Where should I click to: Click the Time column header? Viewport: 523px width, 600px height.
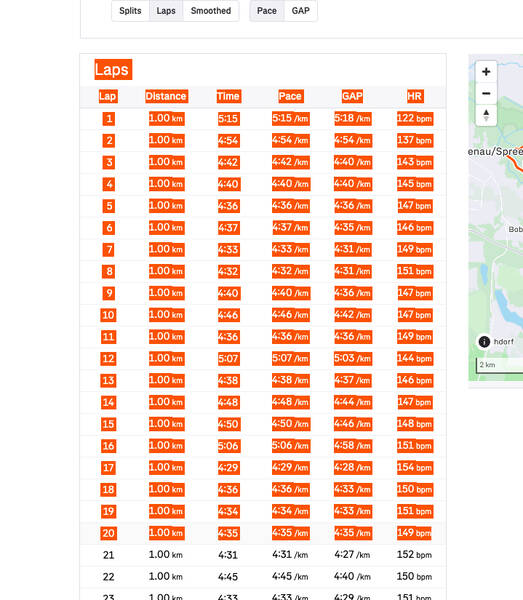point(228,96)
